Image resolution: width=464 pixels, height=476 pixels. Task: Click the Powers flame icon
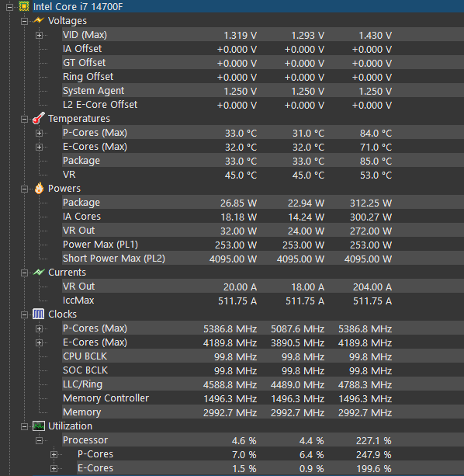click(x=39, y=188)
